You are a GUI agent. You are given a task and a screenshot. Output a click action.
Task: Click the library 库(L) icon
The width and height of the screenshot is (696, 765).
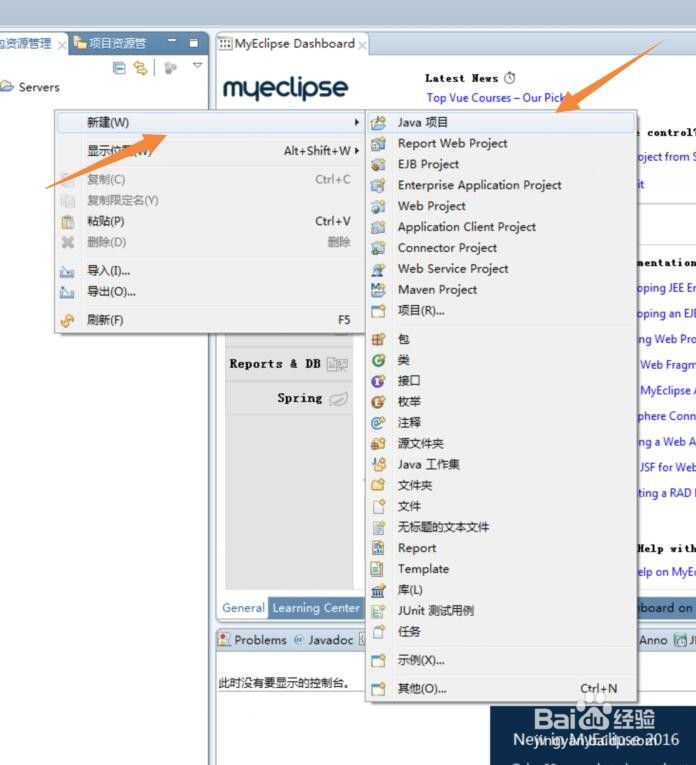pyautogui.click(x=378, y=590)
